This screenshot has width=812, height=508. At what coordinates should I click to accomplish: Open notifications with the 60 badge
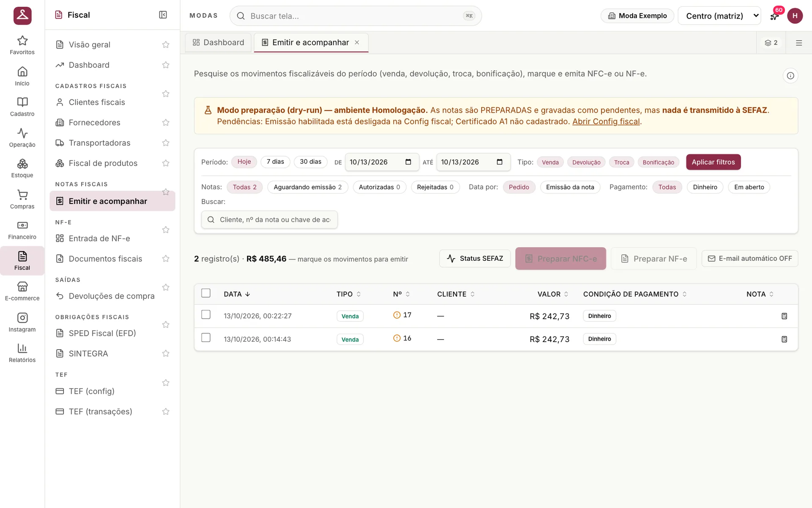[x=774, y=16]
